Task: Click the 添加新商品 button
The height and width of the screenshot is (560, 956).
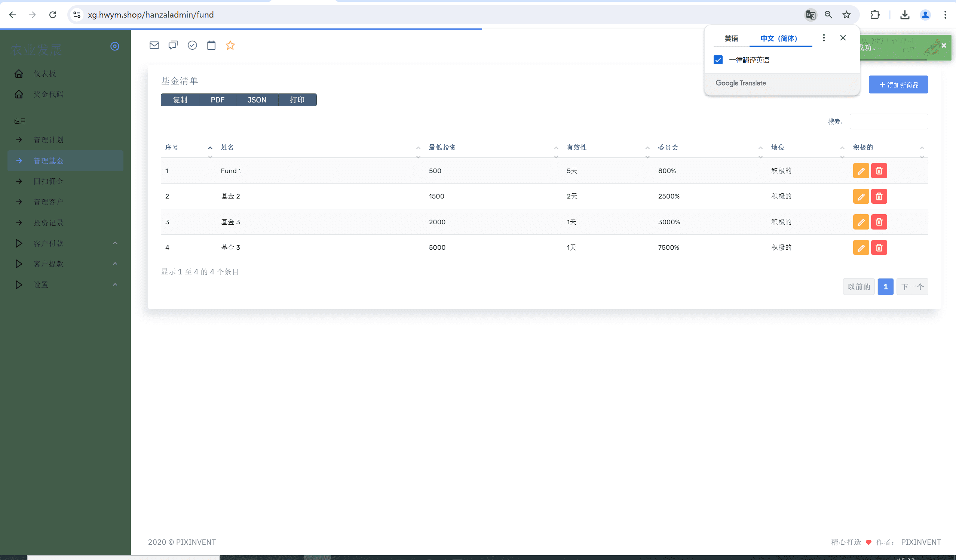Action: coord(898,84)
